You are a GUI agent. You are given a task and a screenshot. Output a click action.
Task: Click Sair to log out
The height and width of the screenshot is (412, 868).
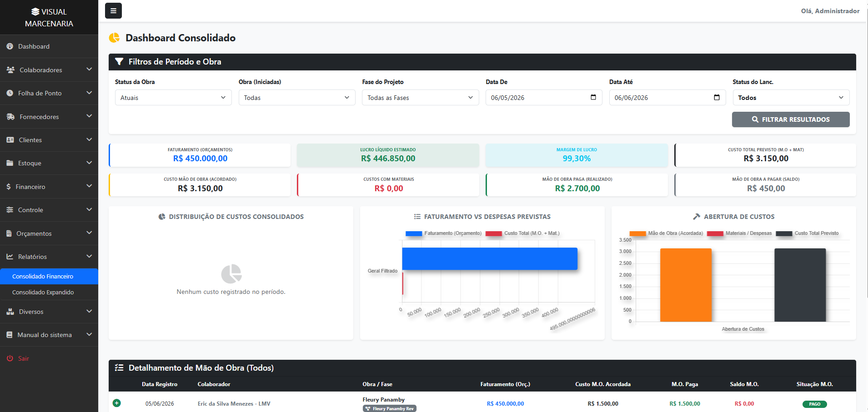click(49, 358)
